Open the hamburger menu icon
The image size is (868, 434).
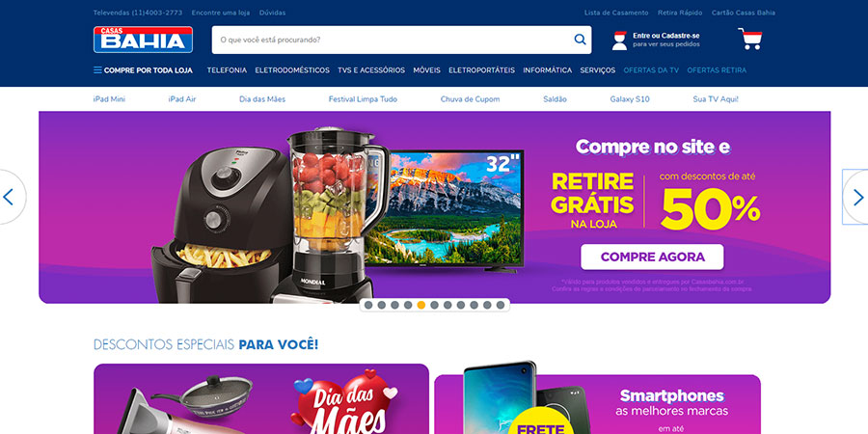(x=97, y=70)
